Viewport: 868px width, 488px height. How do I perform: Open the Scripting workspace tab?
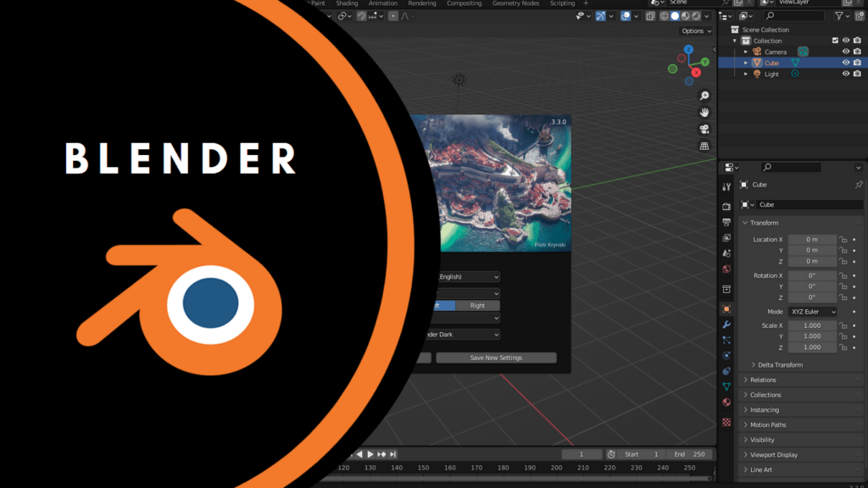[x=562, y=3]
